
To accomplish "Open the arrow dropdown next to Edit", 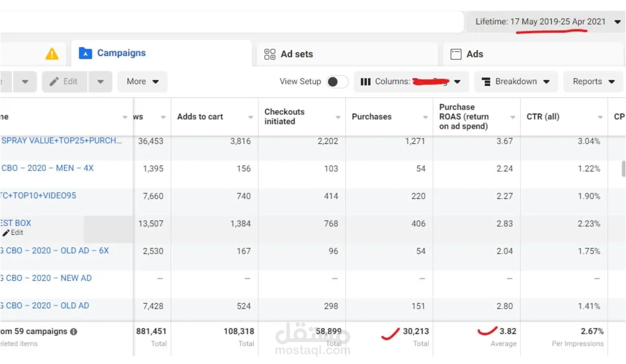I will coord(100,81).
